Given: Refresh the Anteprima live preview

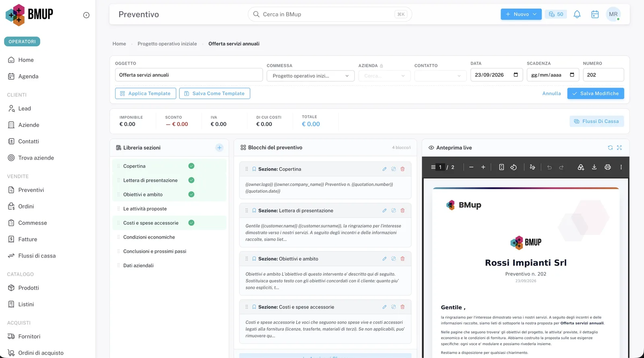Looking at the screenshot, I should [610, 148].
